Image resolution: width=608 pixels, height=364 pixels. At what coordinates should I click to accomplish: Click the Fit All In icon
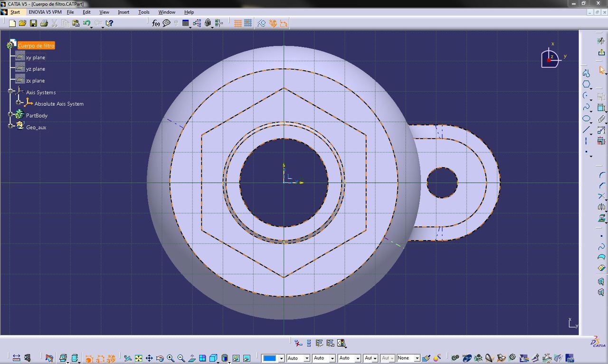[139, 358]
